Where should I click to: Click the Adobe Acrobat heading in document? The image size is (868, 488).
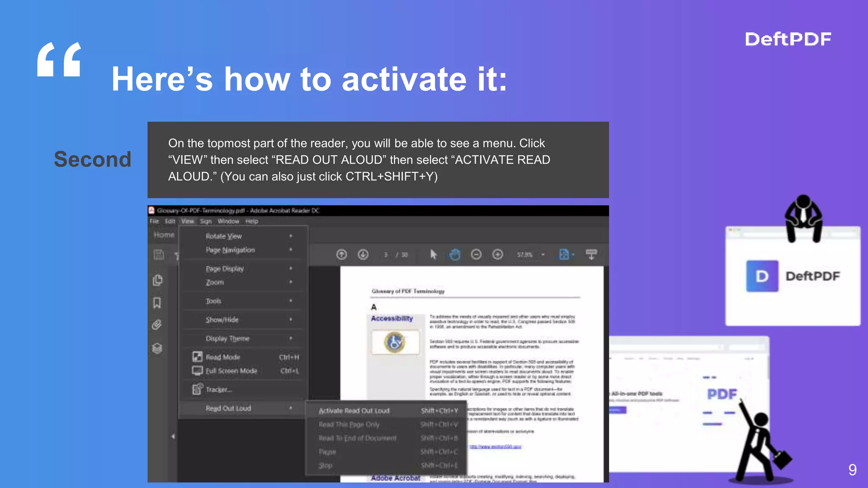tap(395, 478)
